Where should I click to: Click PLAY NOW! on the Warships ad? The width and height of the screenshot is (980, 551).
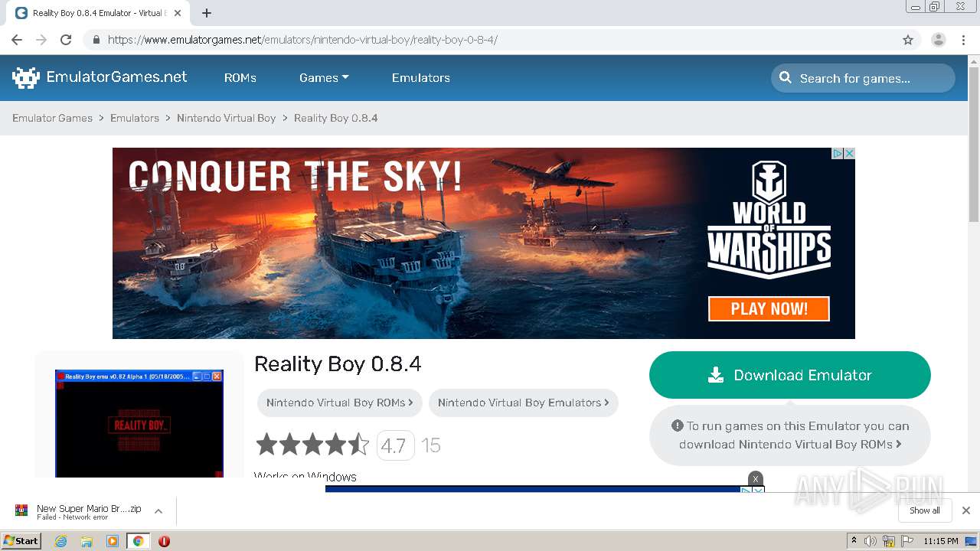(769, 308)
